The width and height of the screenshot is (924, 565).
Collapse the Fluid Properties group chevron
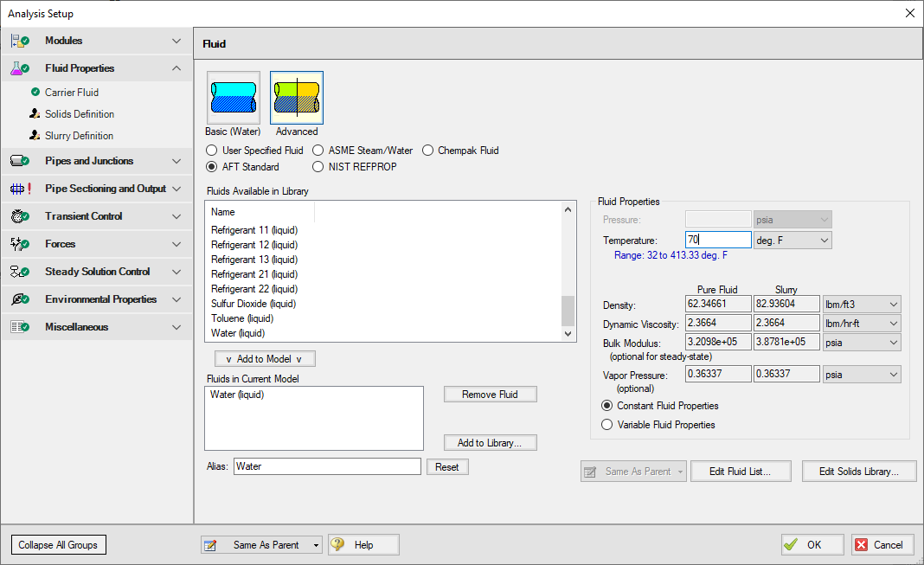(176, 68)
